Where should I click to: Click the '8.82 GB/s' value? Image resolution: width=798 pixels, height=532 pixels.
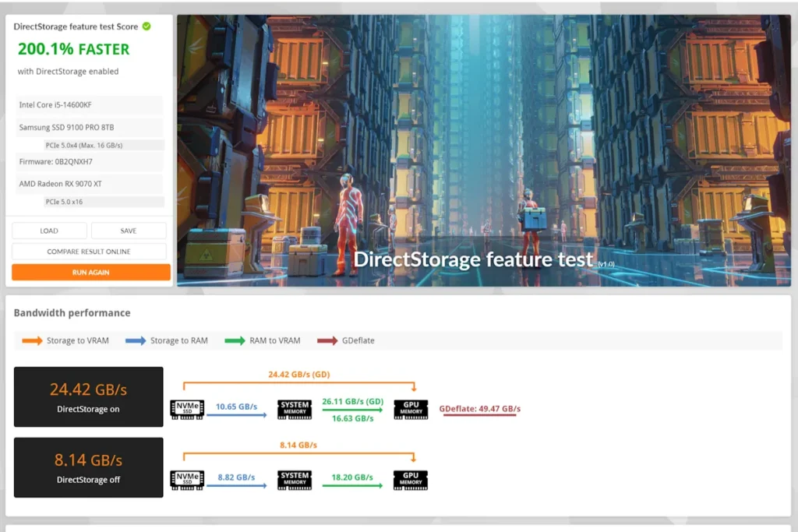[237, 477]
